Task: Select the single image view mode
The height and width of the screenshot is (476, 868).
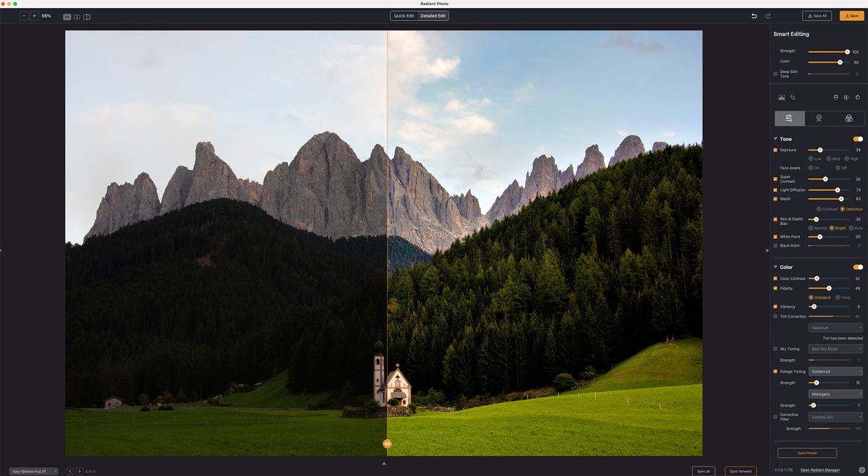Action: pos(67,17)
